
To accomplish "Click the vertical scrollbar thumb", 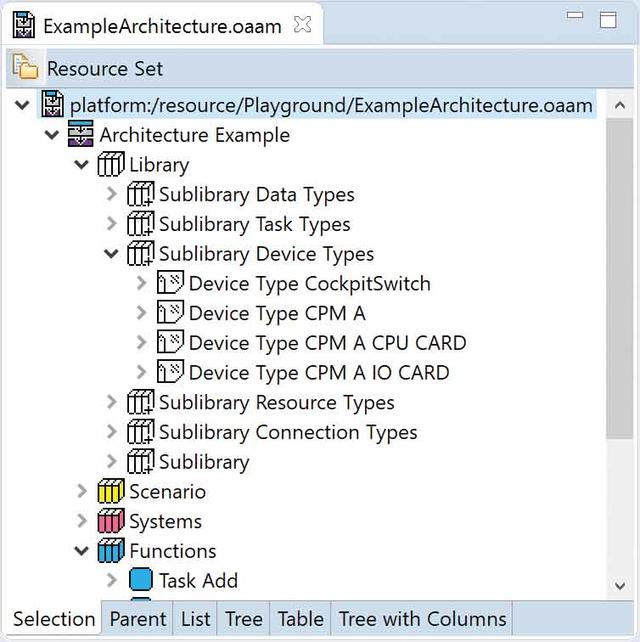I will tap(620, 279).
